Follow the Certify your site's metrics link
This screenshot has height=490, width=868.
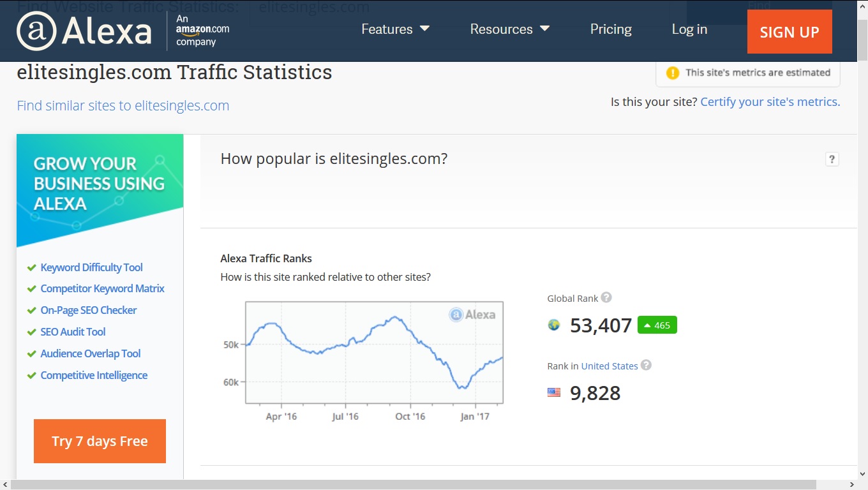770,102
